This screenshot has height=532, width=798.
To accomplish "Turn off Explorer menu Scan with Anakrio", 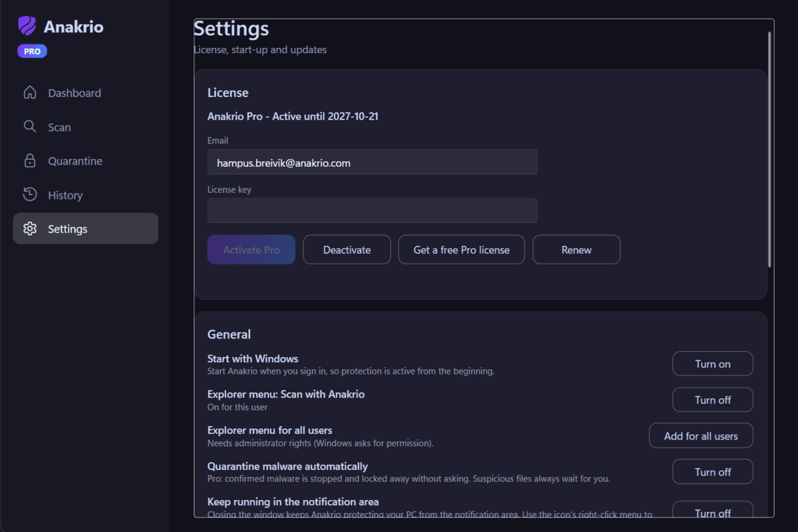I will 713,400.
